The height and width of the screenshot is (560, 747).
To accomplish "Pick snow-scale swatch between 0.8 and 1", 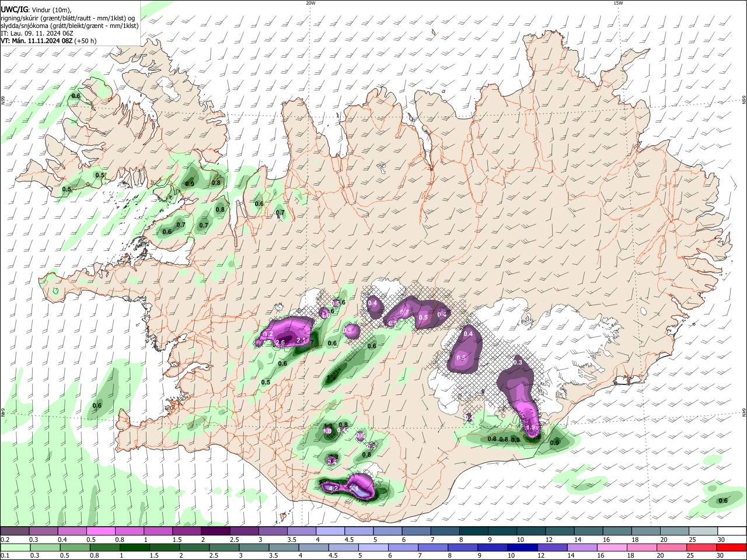I will [x=129, y=531].
